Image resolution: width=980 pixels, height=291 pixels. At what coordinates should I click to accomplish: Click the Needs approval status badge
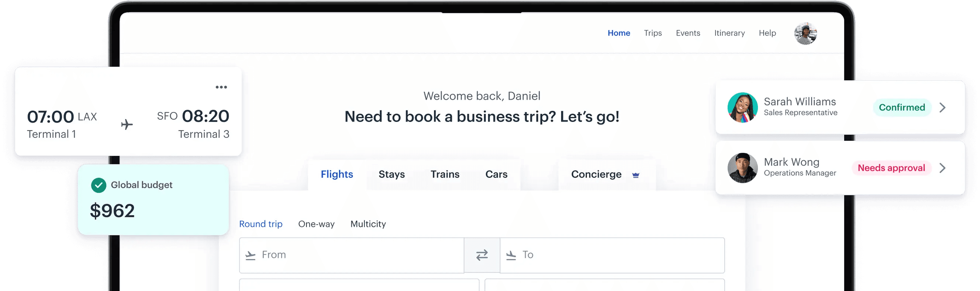point(891,168)
